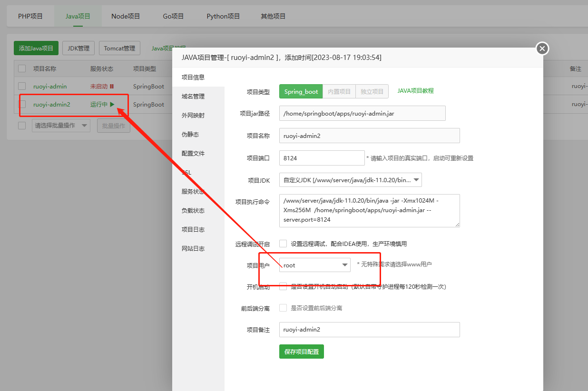
Task: Toggle the 前后端分离 checkbox
Action: pyautogui.click(x=283, y=308)
